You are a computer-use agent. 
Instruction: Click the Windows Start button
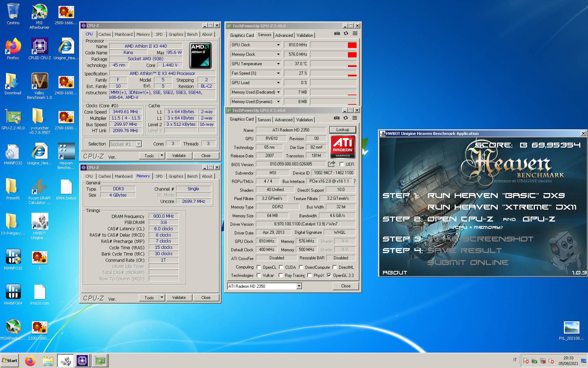click(x=10, y=361)
